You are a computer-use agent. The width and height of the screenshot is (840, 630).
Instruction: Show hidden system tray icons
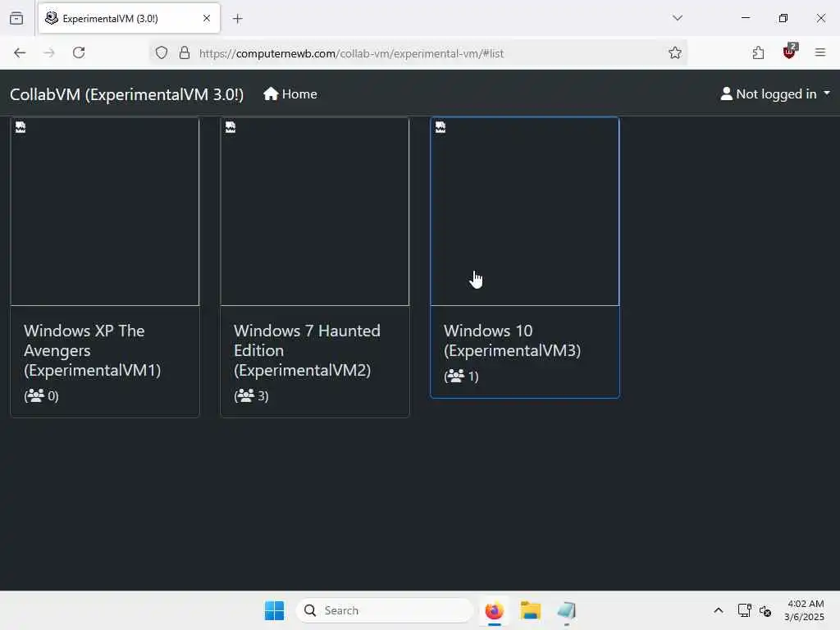pos(719,610)
